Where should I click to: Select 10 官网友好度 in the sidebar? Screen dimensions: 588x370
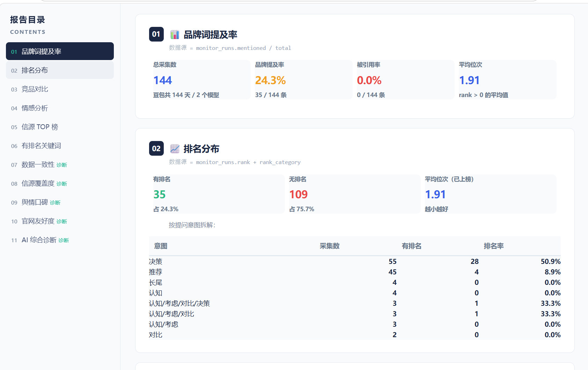(x=60, y=221)
